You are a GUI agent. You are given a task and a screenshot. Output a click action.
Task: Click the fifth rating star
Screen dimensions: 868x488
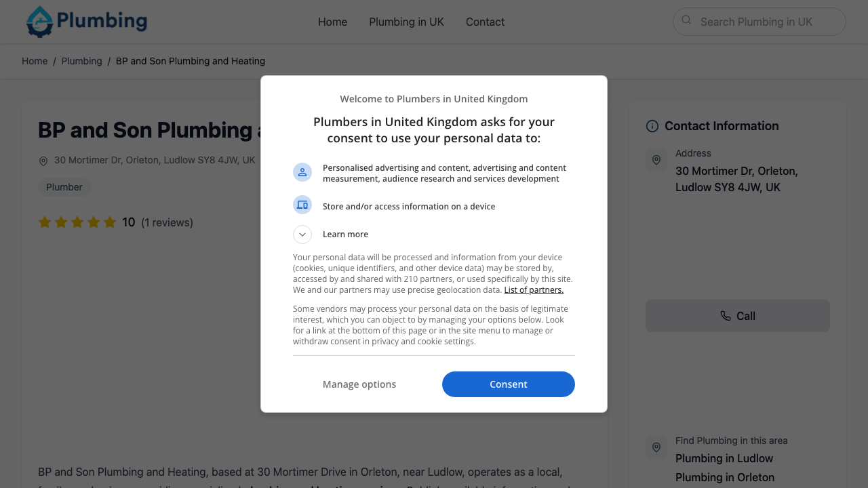(x=110, y=222)
